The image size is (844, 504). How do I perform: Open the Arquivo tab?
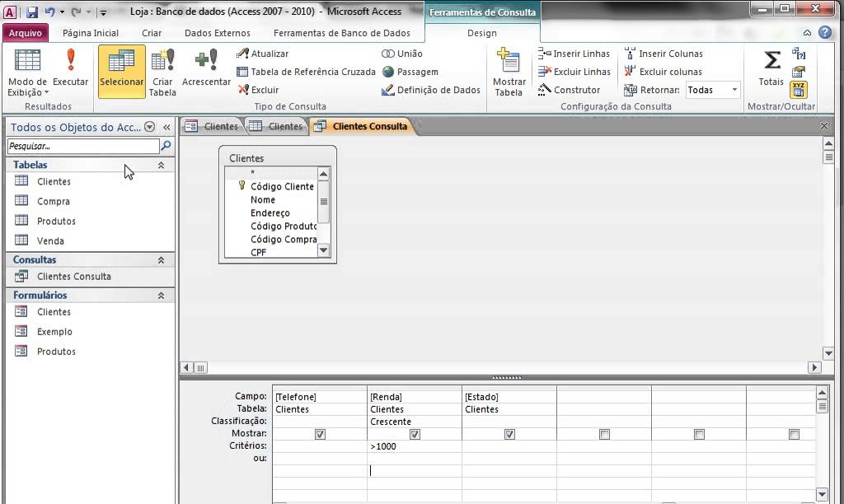[26, 33]
